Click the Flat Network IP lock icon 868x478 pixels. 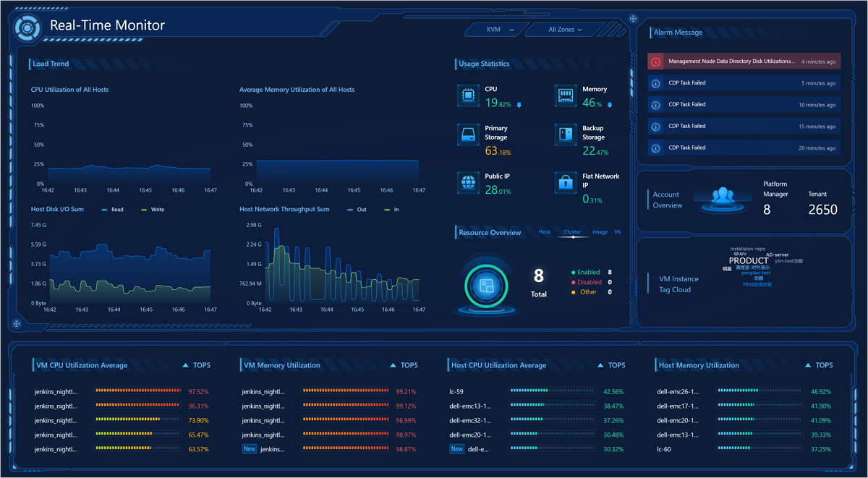566,183
